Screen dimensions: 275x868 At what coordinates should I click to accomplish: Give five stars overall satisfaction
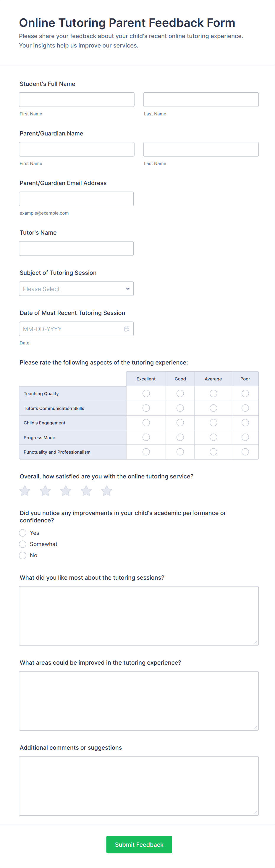click(x=107, y=491)
